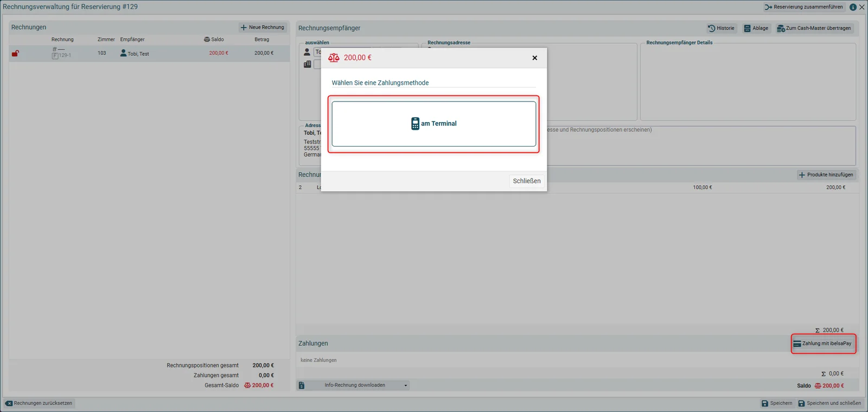Image resolution: width=868 pixels, height=412 pixels.
Task: Click 'Reservierung zusammenführen'
Action: pyautogui.click(x=804, y=7)
